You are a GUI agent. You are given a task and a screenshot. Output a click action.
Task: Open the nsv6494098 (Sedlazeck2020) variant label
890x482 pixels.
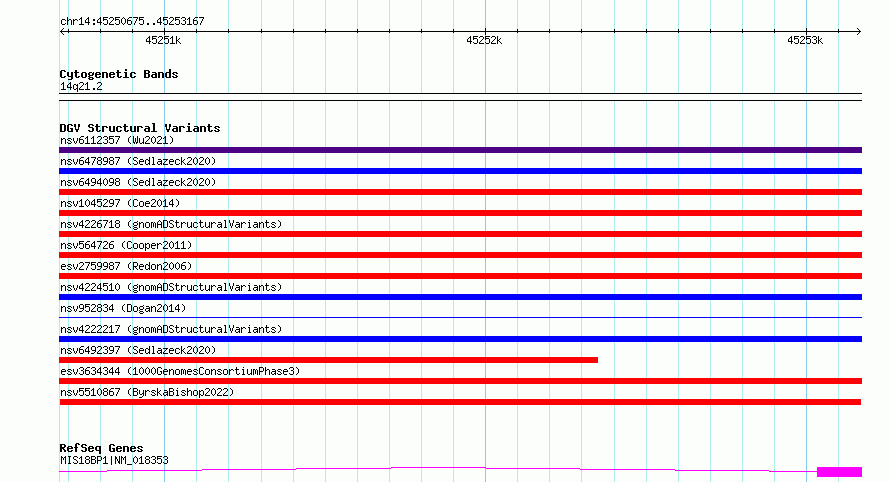[x=138, y=182]
